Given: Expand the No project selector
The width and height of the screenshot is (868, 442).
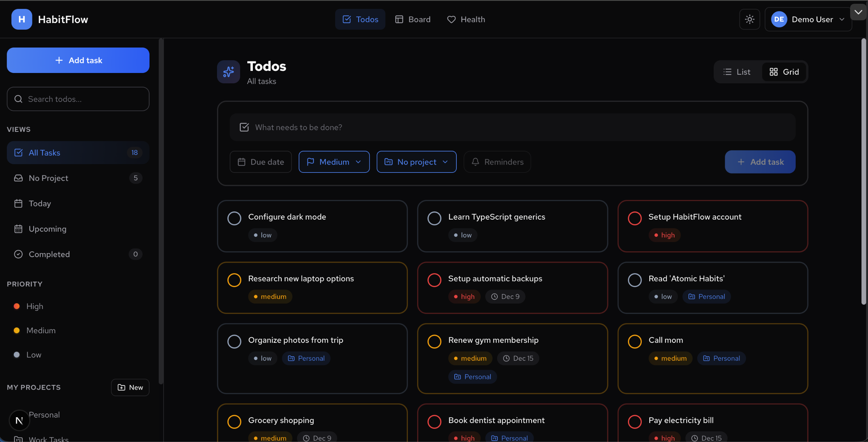Looking at the screenshot, I should [x=416, y=162].
